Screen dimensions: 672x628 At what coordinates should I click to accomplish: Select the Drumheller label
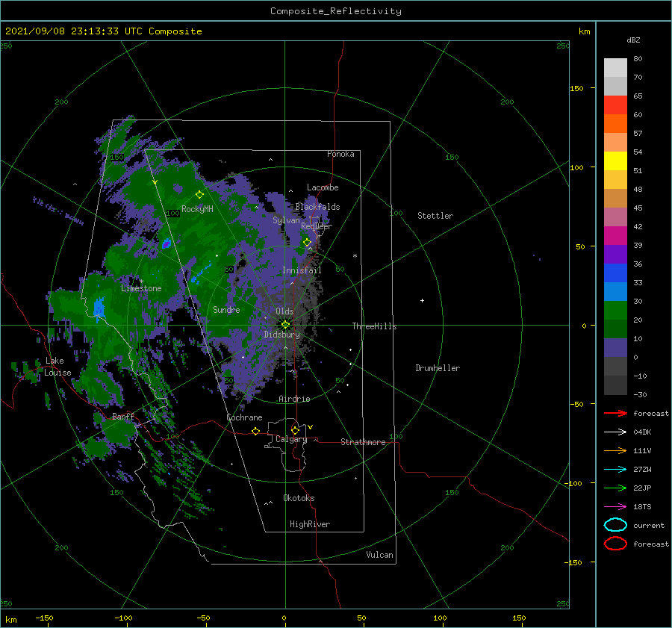pos(438,368)
